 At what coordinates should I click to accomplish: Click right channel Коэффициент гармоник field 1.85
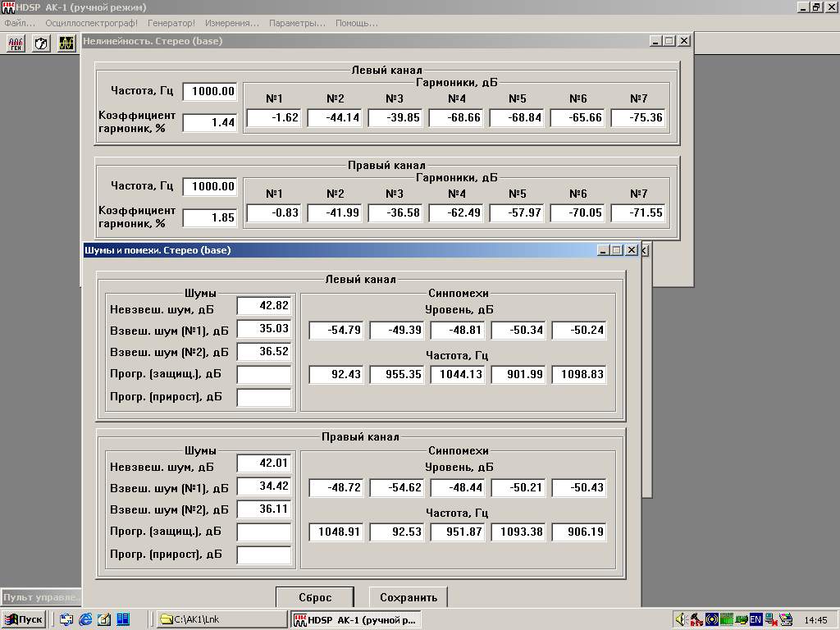210,217
